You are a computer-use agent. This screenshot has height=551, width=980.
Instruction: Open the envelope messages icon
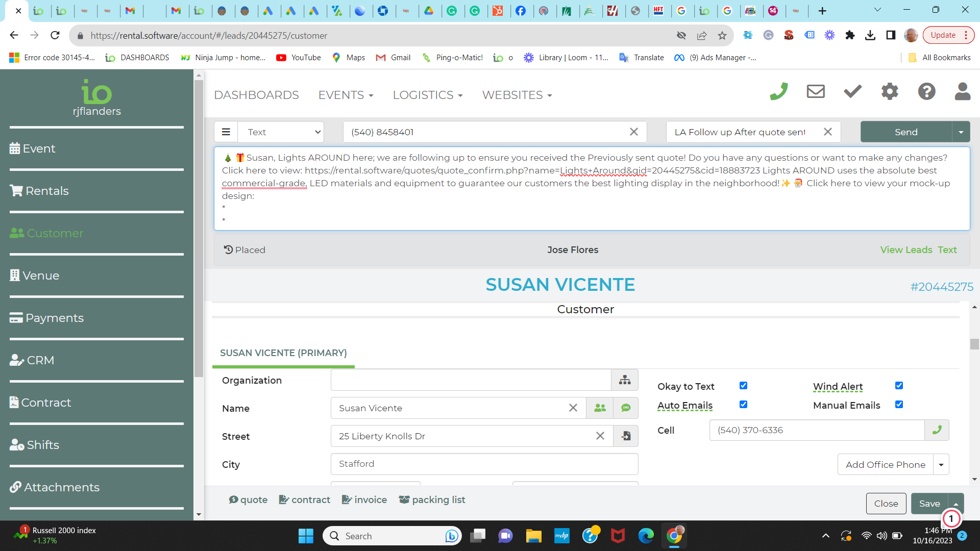pyautogui.click(x=816, y=92)
